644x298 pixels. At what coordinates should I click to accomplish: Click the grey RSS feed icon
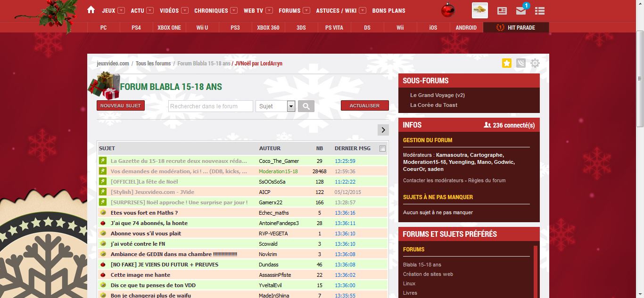click(x=520, y=63)
